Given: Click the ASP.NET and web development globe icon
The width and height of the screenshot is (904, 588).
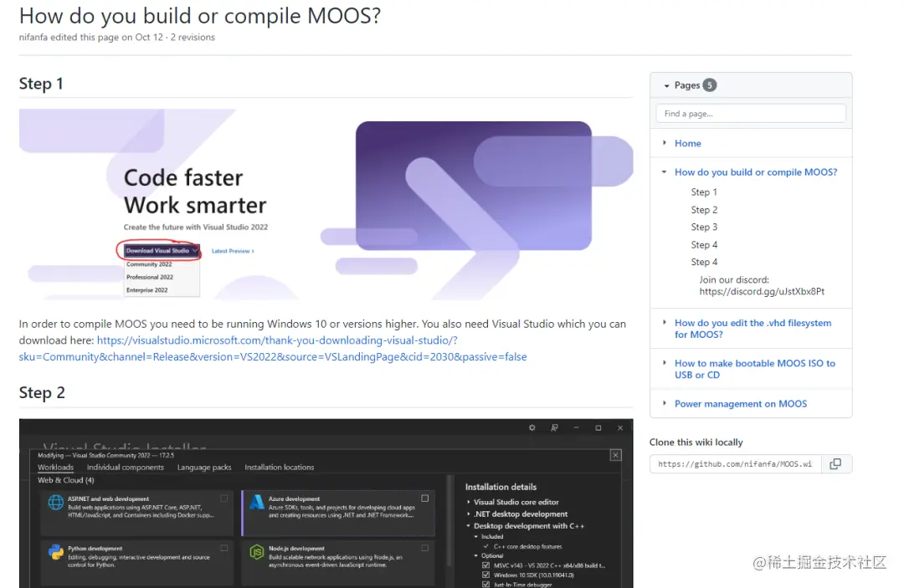Looking at the screenshot, I should (x=56, y=502).
